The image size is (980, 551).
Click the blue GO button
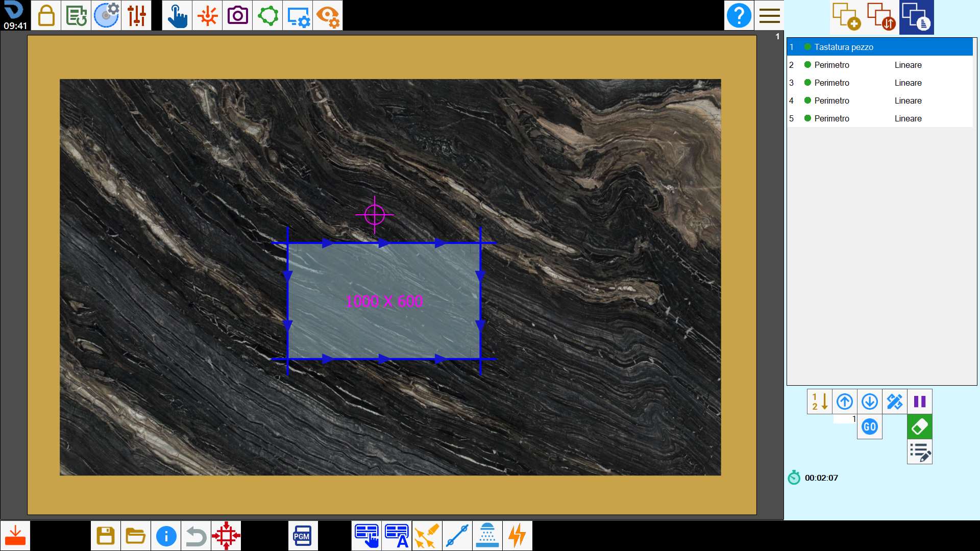click(x=870, y=427)
